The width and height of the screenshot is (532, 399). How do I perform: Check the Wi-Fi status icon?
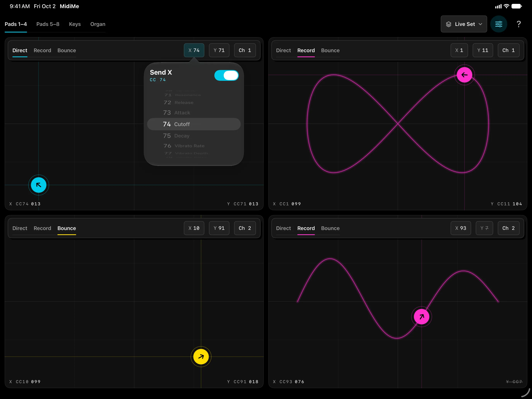[x=506, y=6]
